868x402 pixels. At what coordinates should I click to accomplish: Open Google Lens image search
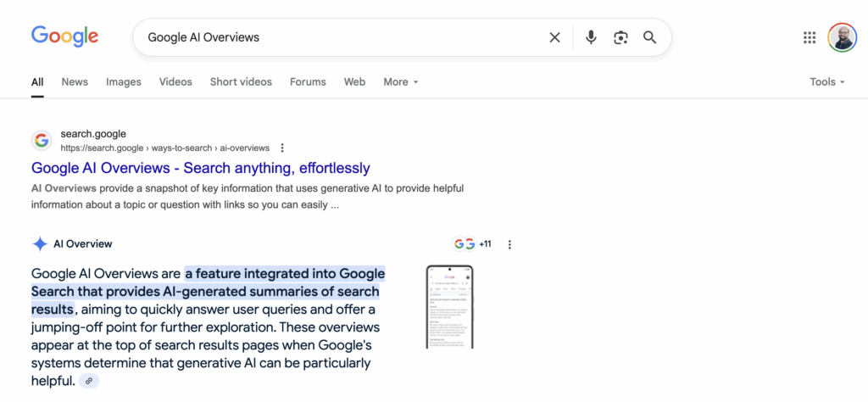point(620,37)
